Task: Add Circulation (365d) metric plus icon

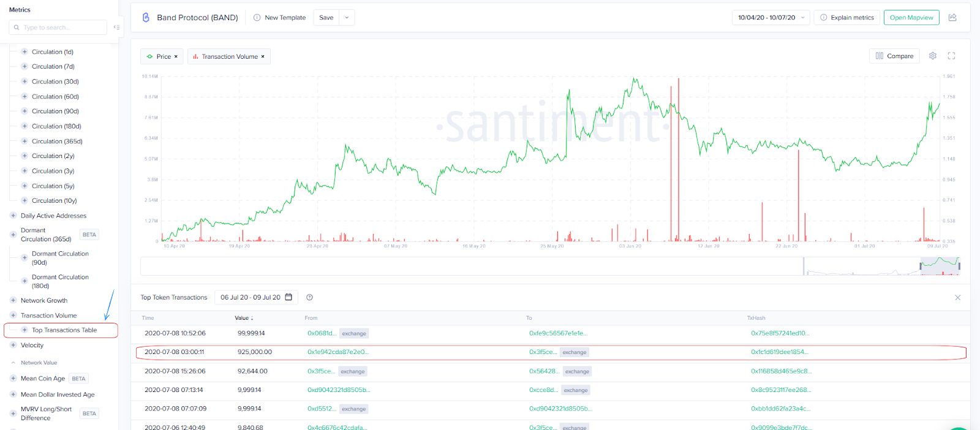Action: (24, 141)
